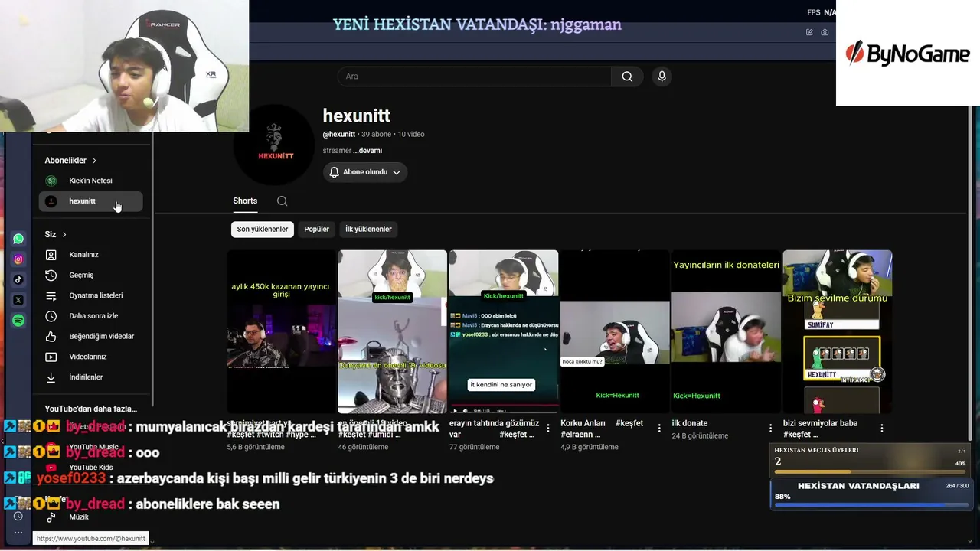
Task: Open options menu for 'ilk donate' short
Action: (770, 429)
